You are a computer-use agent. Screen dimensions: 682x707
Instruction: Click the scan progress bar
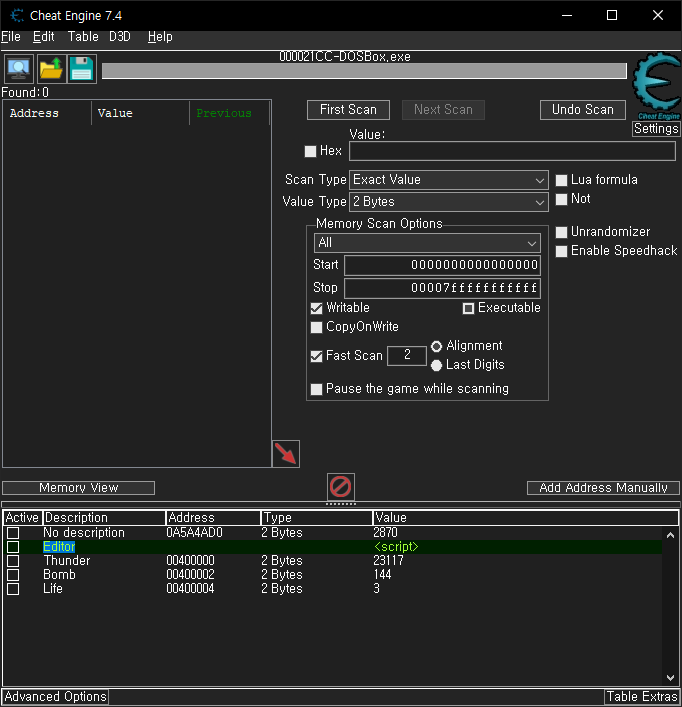[x=364, y=71]
